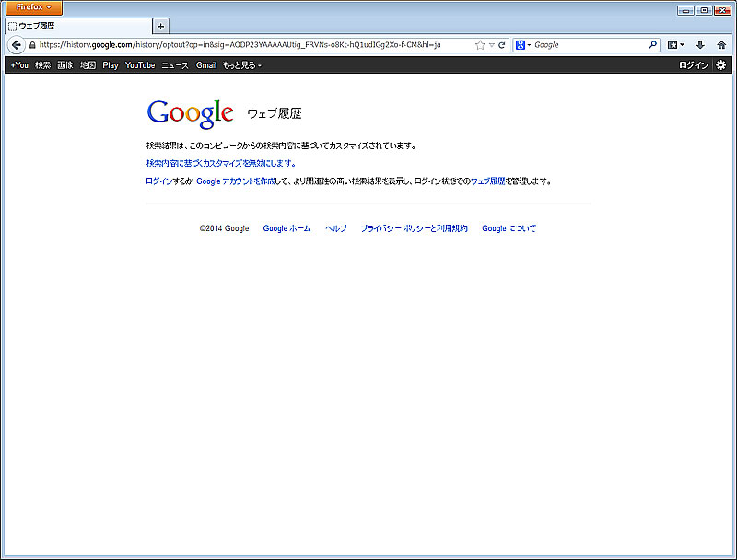737x560 pixels.
Task: Open ニュース in the Google bar
Action: [x=175, y=65]
